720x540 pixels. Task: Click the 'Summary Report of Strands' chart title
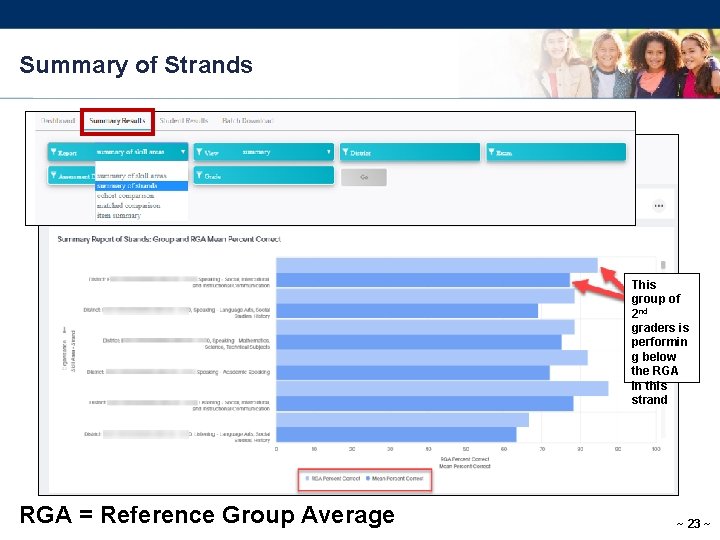169,239
